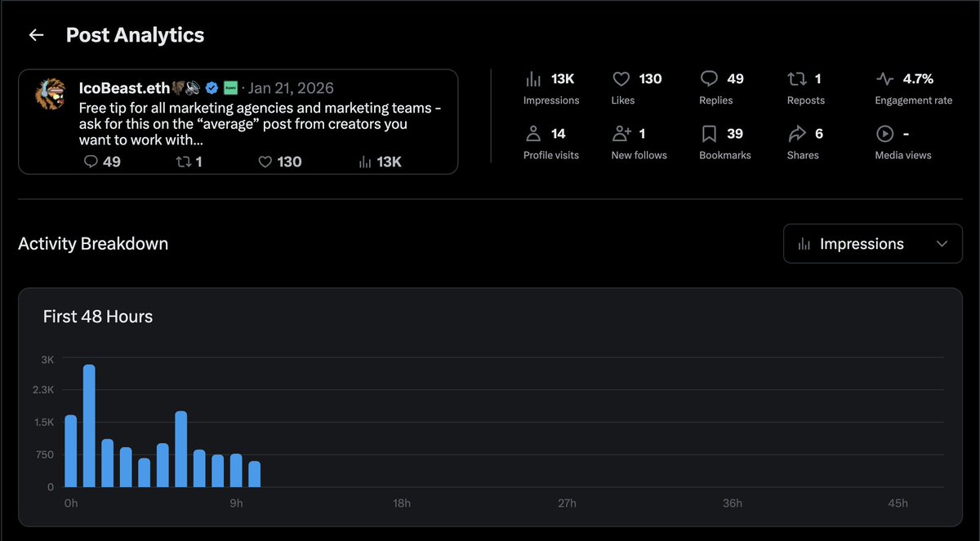
Task: Click the 27h x-axis label
Action: 567,503
